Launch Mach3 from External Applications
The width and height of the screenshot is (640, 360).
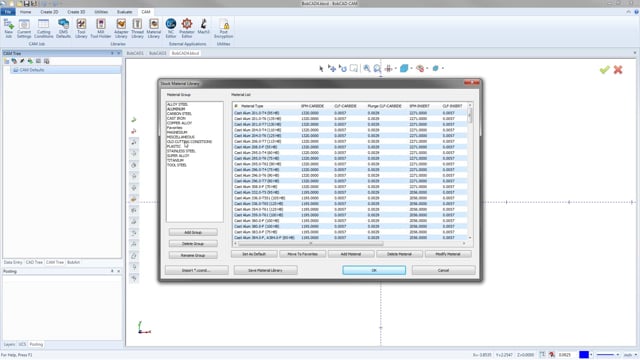(x=203, y=26)
